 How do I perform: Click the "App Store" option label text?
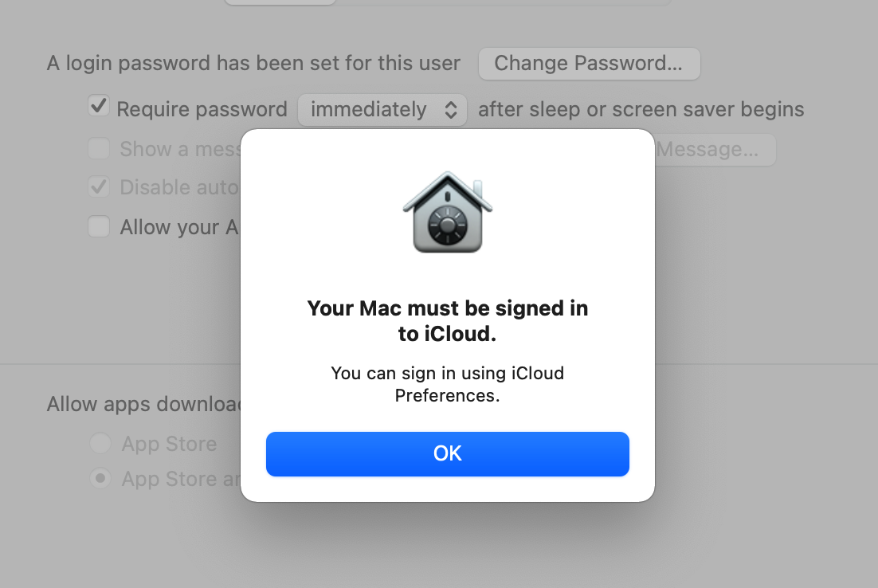[169, 444]
